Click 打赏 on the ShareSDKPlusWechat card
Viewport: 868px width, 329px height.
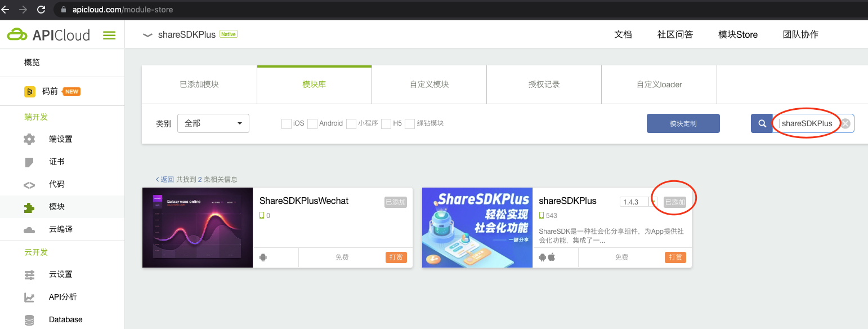(x=396, y=257)
